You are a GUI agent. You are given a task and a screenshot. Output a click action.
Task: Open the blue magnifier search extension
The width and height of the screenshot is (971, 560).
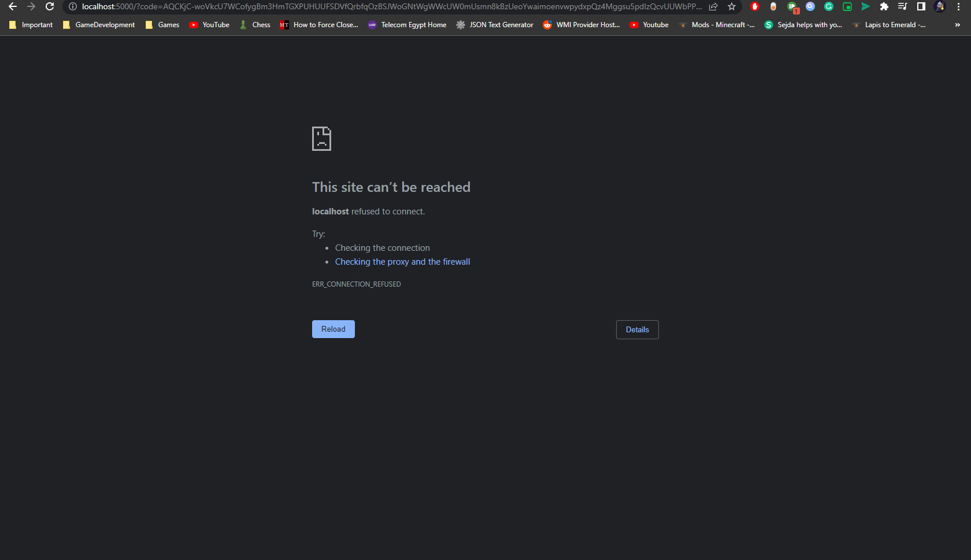pyautogui.click(x=810, y=7)
